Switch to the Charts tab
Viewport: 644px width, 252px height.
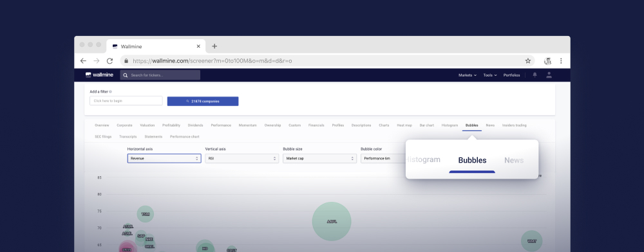click(384, 125)
